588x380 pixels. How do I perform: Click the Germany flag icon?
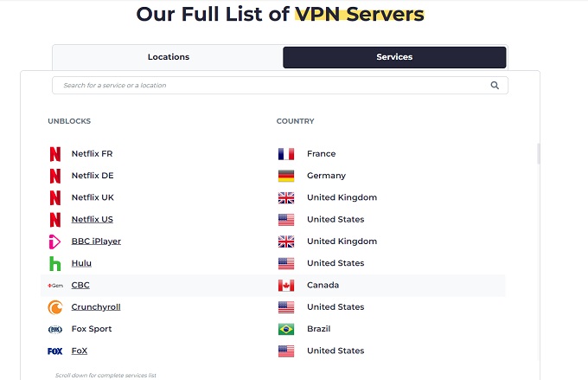[x=286, y=176]
